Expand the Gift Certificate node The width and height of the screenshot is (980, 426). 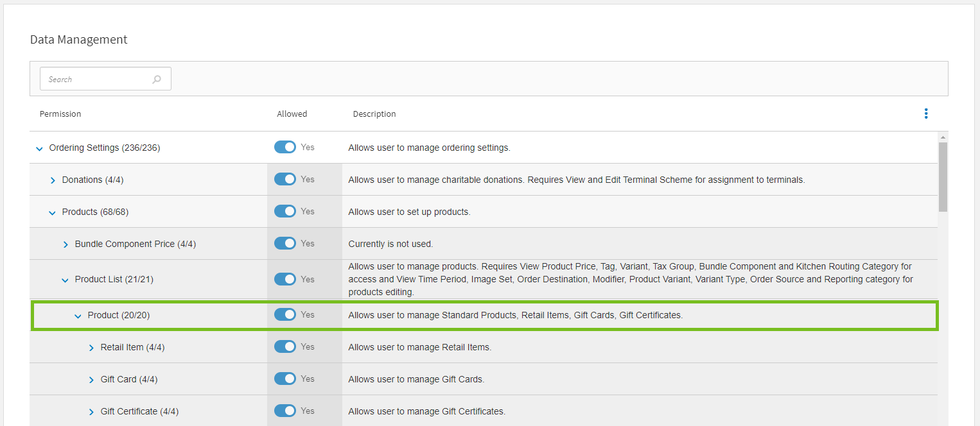tap(91, 412)
